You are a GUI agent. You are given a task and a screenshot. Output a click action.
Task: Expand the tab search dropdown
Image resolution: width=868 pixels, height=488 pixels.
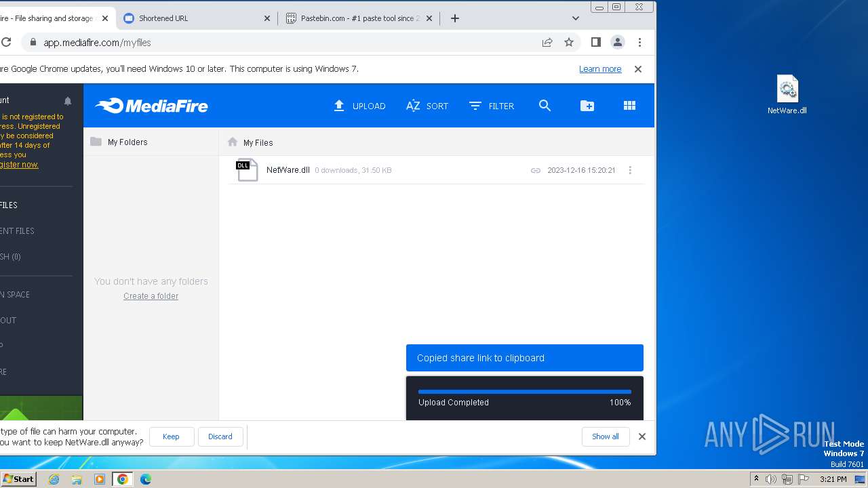click(576, 18)
